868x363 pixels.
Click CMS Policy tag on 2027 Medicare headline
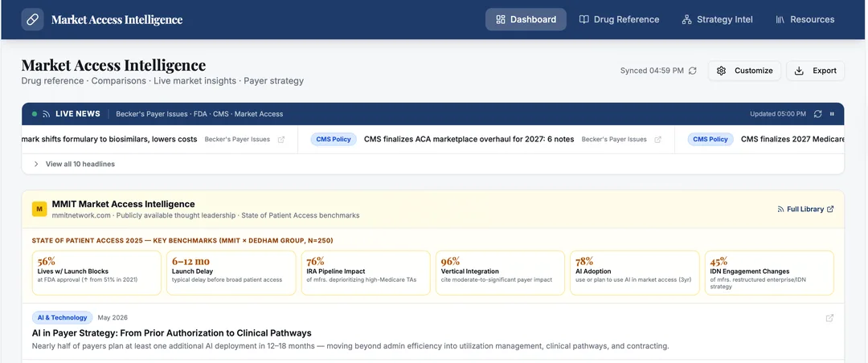(x=710, y=140)
